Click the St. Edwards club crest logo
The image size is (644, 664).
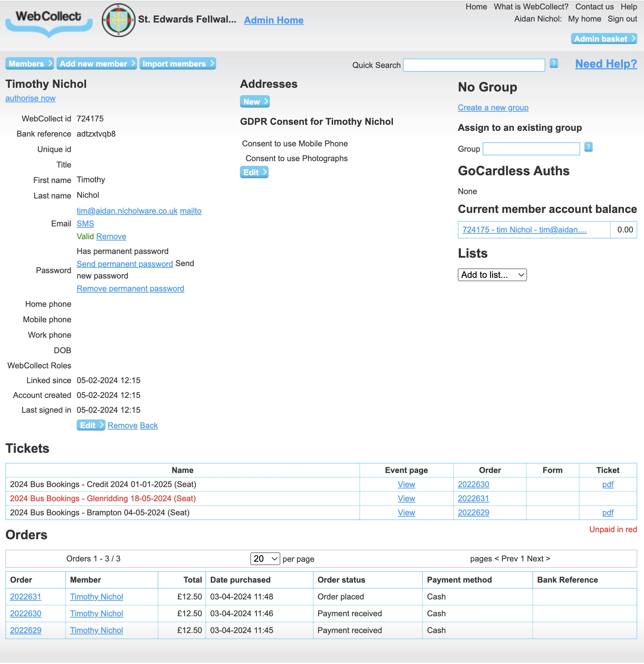118,19
